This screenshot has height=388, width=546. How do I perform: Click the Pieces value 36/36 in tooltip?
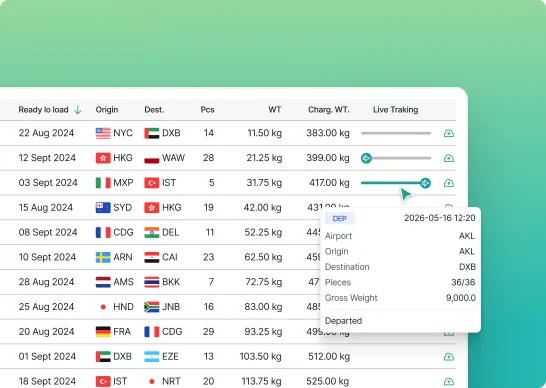click(x=463, y=282)
